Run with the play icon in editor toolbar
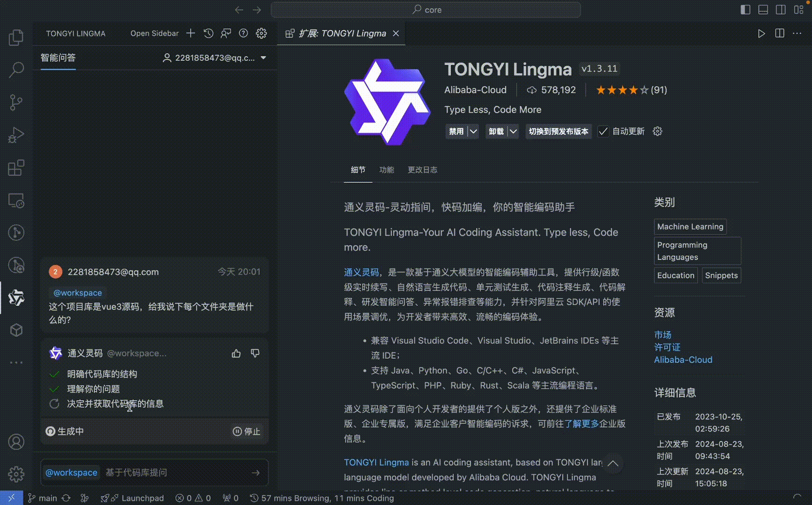This screenshot has width=812, height=505. (x=761, y=33)
